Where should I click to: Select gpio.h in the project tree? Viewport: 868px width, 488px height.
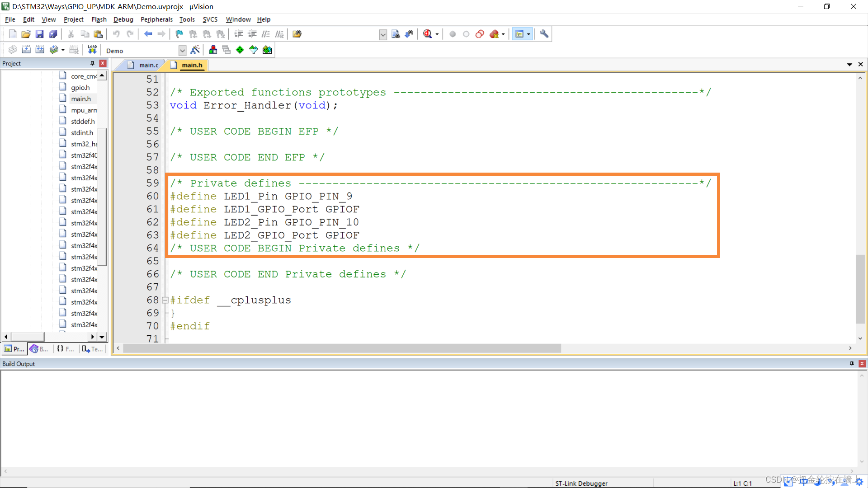(80, 87)
